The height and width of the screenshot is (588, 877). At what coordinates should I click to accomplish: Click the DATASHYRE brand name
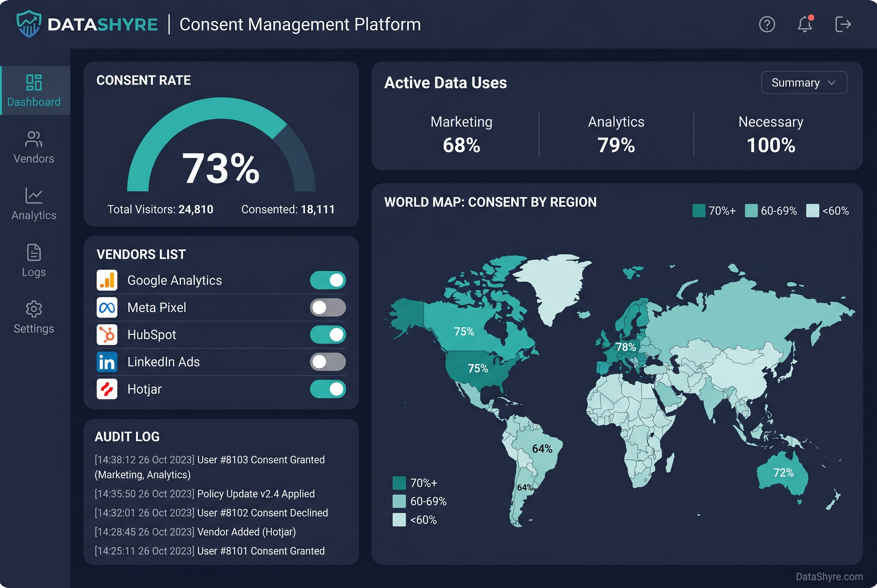(102, 25)
